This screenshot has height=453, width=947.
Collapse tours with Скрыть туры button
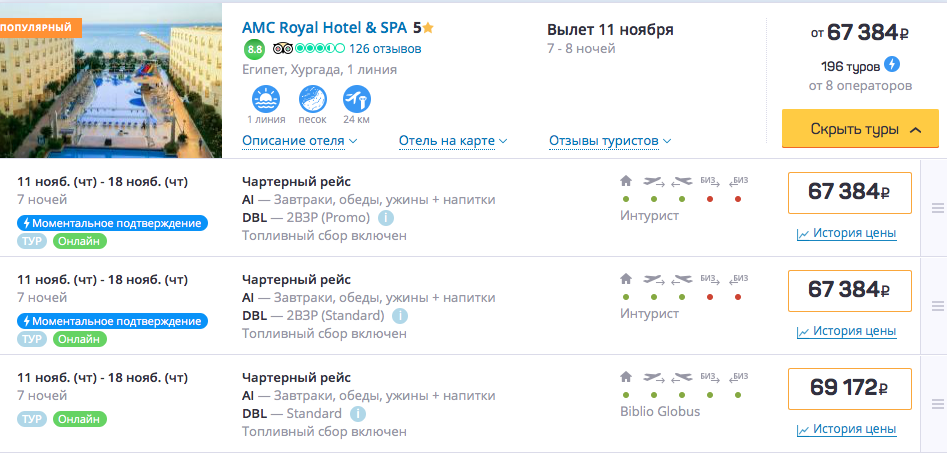tap(860, 129)
